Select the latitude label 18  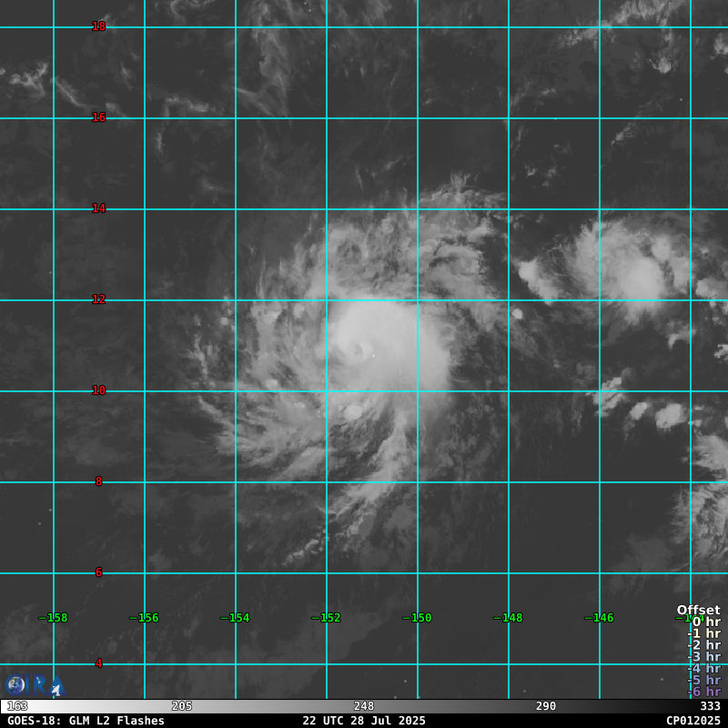(99, 26)
